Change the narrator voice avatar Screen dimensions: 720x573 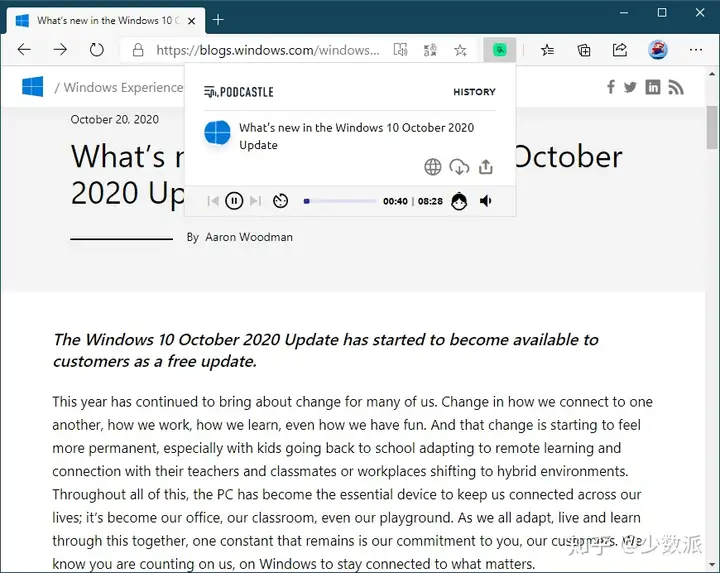(x=459, y=201)
